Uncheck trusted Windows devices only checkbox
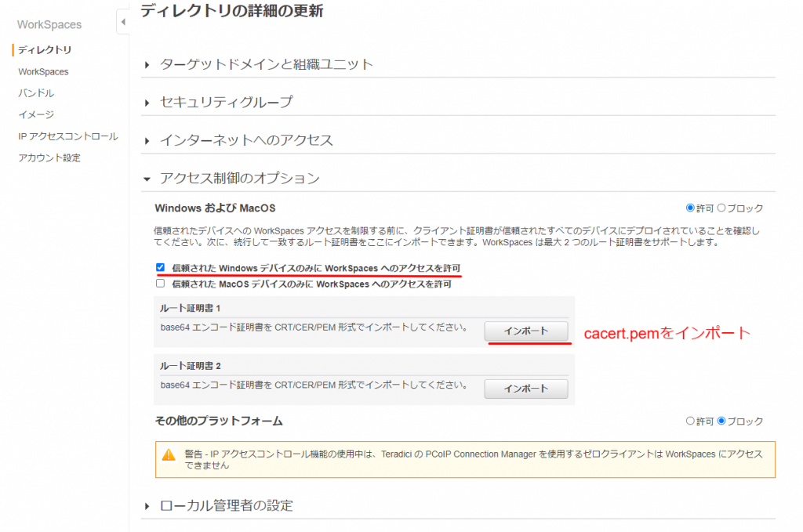The width and height of the screenshot is (803, 532). (x=160, y=267)
